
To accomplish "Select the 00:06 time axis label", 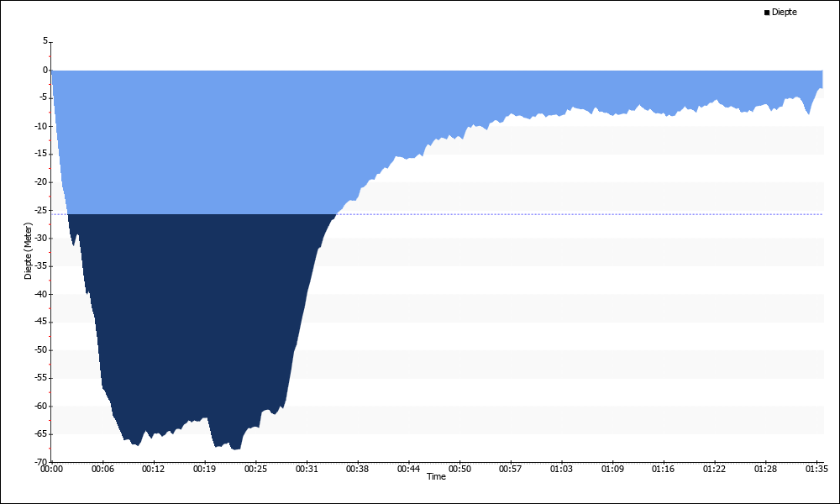I will [x=102, y=470].
